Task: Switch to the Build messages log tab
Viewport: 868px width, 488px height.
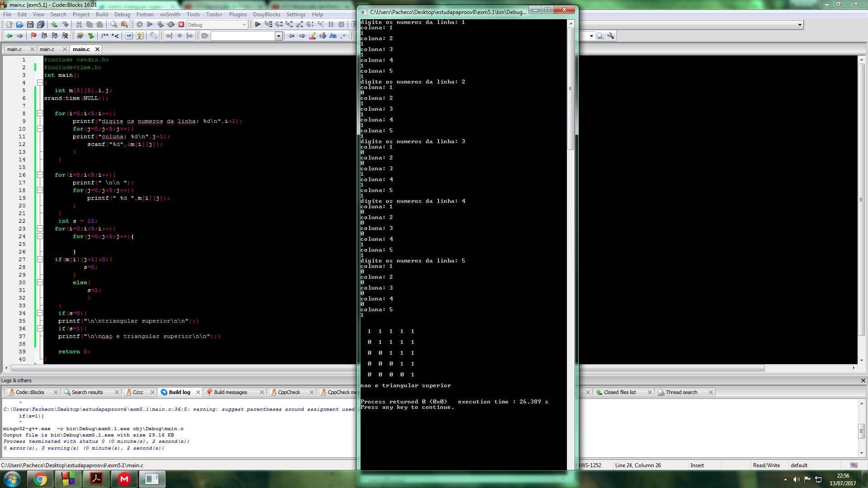Action: click(x=231, y=392)
